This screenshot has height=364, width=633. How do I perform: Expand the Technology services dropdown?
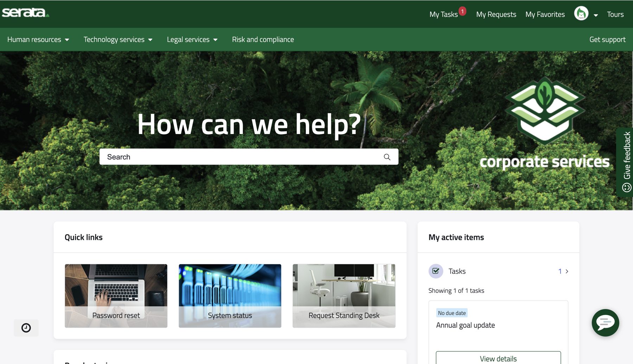tap(118, 39)
